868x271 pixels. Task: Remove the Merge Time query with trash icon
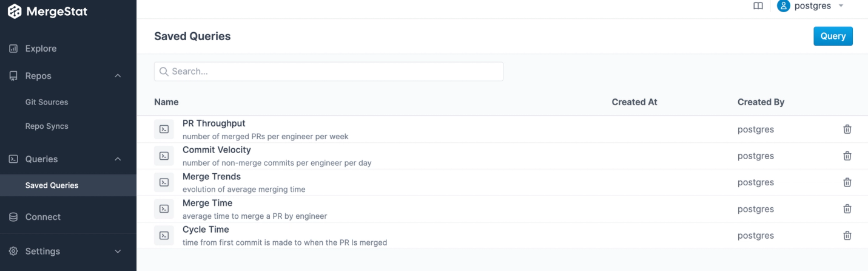847,209
